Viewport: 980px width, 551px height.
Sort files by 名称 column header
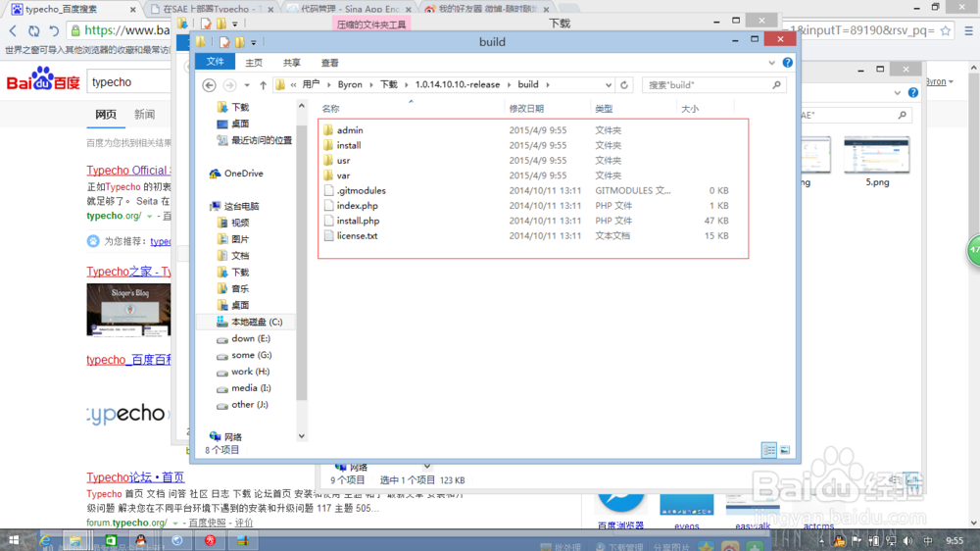click(x=330, y=109)
